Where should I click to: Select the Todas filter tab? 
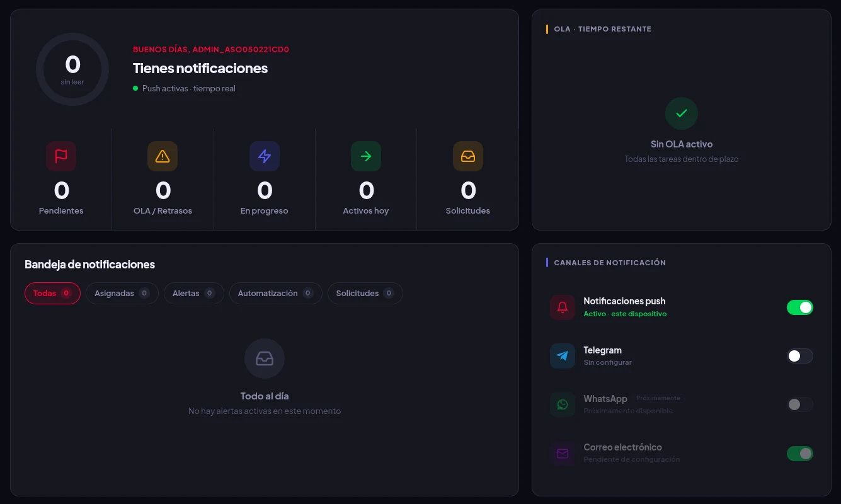[x=52, y=293]
